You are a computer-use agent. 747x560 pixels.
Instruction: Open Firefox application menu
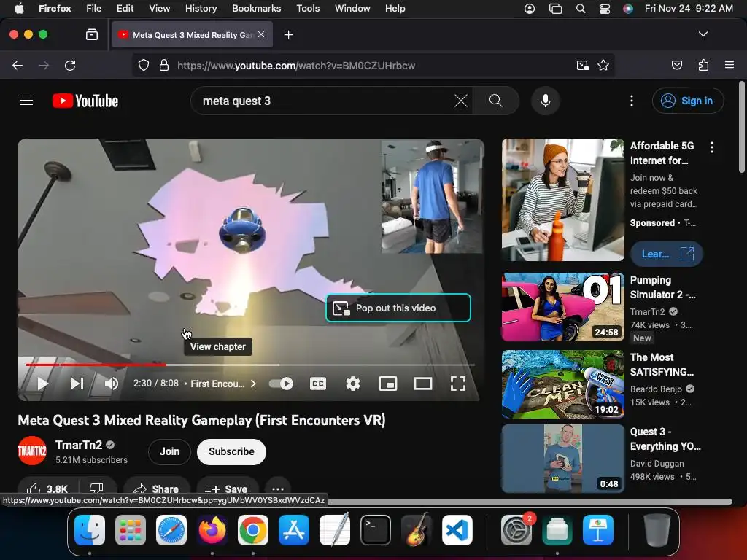point(729,65)
